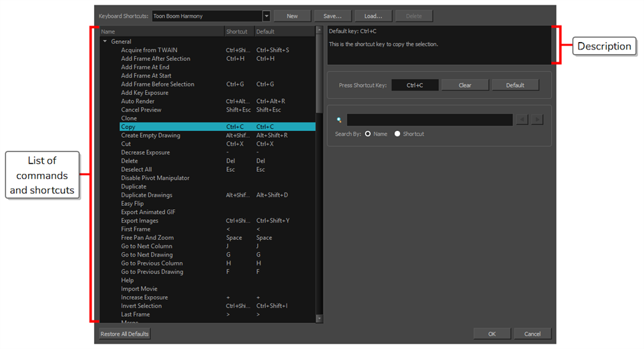Image resolution: width=644 pixels, height=349 pixels.
Task: Click the next search result arrow
Action: pyautogui.click(x=537, y=120)
